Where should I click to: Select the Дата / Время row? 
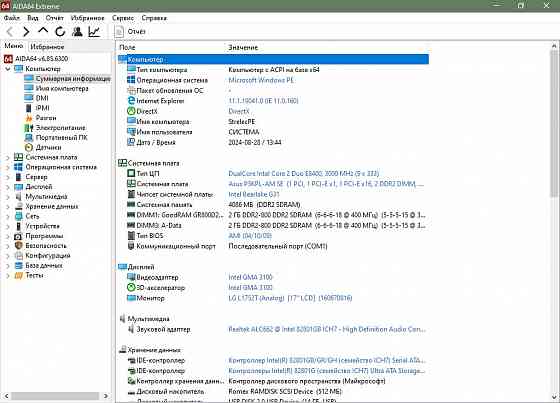point(273,142)
